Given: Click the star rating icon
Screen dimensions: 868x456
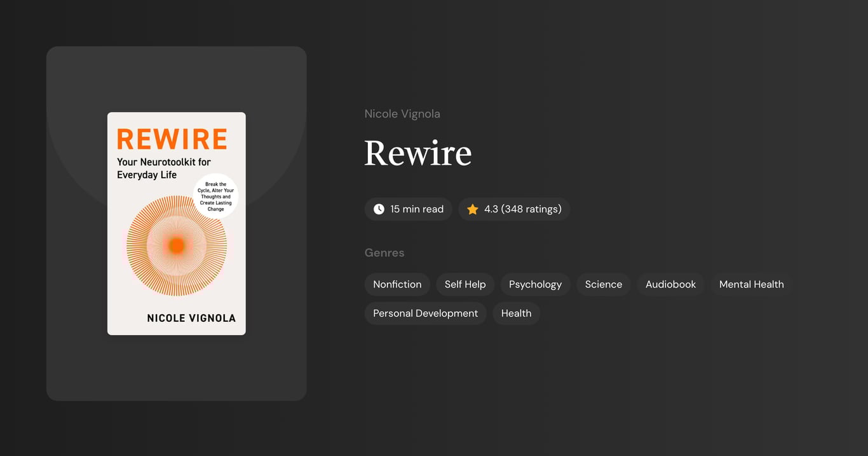Looking at the screenshot, I should [472, 209].
